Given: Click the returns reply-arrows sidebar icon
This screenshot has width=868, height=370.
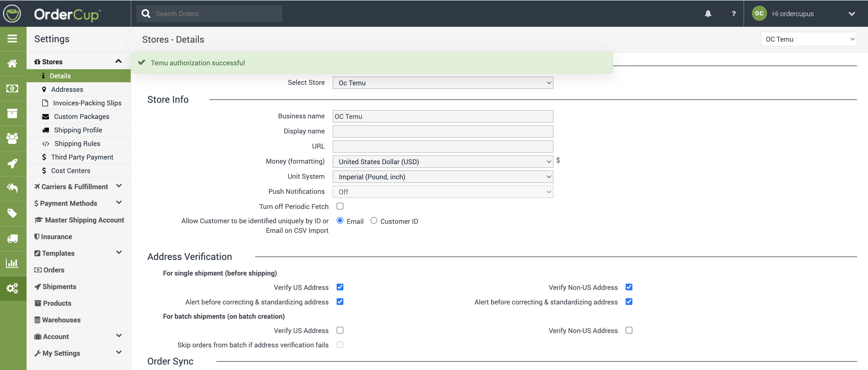Looking at the screenshot, I should point(12,188).
